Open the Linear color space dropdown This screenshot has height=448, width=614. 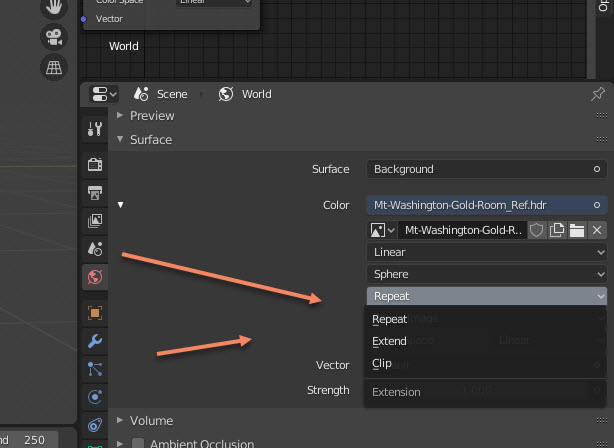[x=487, y=252]
